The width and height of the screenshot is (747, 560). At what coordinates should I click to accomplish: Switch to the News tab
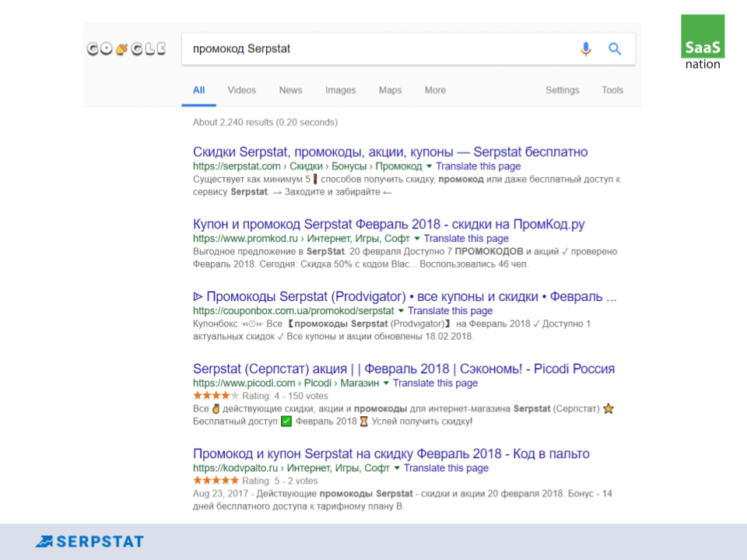point(290,90)
